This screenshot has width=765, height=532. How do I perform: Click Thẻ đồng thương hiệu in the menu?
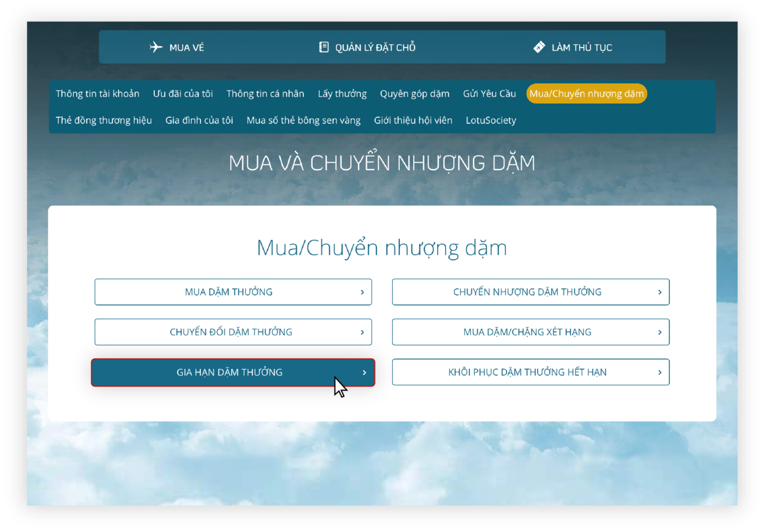click(x=103, y=120)
